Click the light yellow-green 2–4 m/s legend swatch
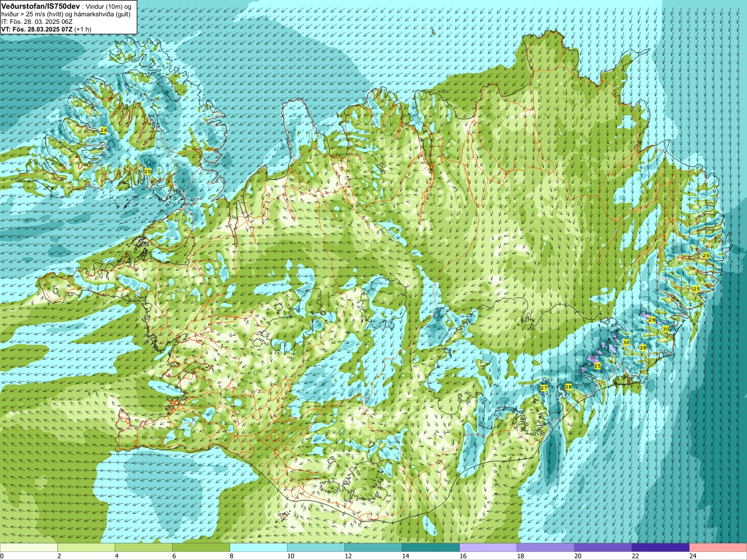This screenshot has width=747, height=560. click(x=86, y=547)
